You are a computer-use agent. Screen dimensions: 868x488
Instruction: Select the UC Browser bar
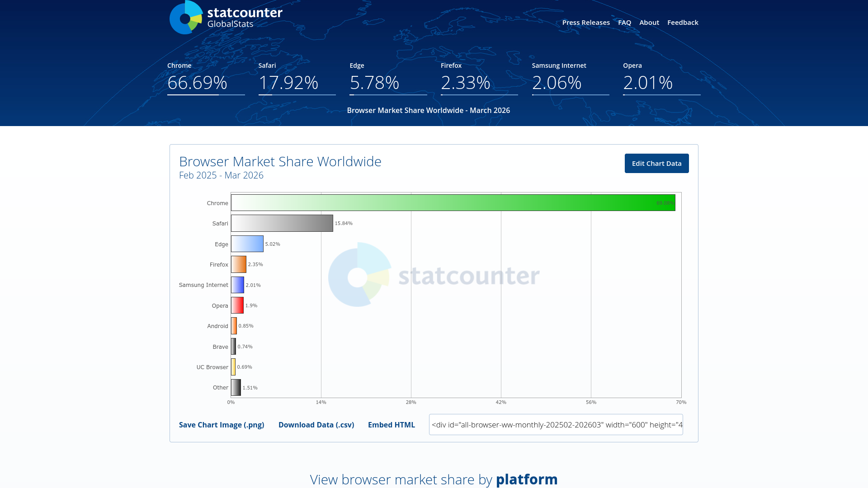[x=233, y=367]
